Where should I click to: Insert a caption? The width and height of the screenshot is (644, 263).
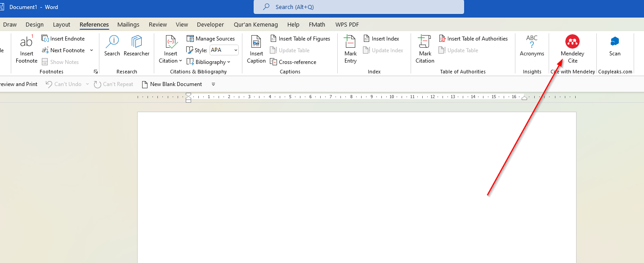point(256,50)
